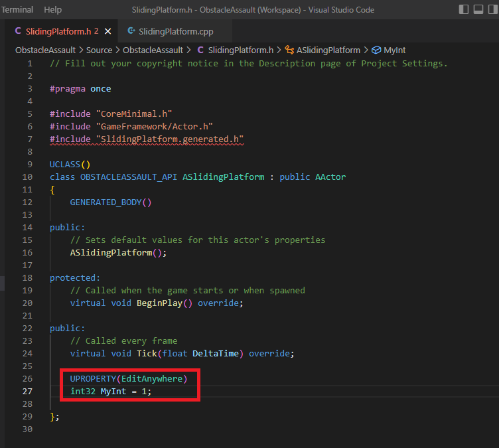Click EditAnywhere specifier
Viewport: 499px width, 448px height.
pos(152,378)
